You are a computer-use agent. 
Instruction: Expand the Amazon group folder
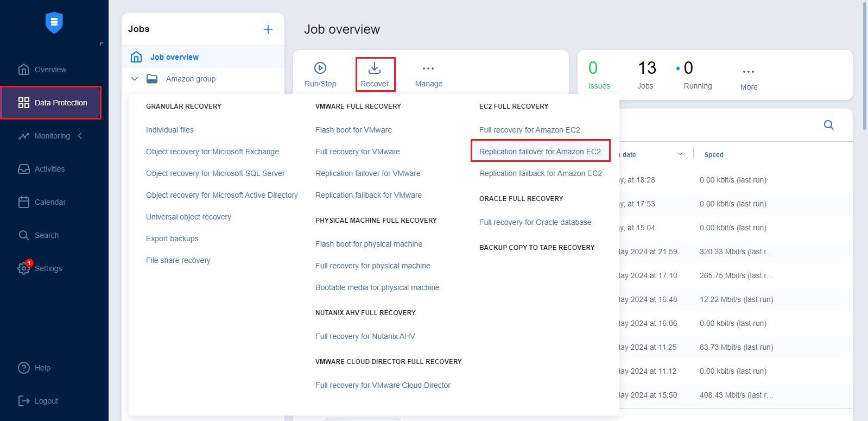click(x=135, y=79)
